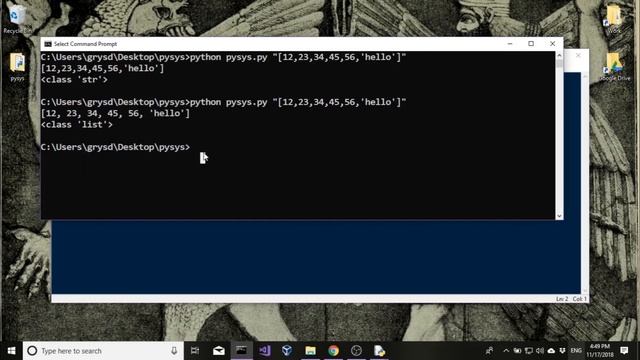The height and width of the screenshot is (360, 640).
Task: Click the microphone icon in taskbar search
Action: point(174,351)
